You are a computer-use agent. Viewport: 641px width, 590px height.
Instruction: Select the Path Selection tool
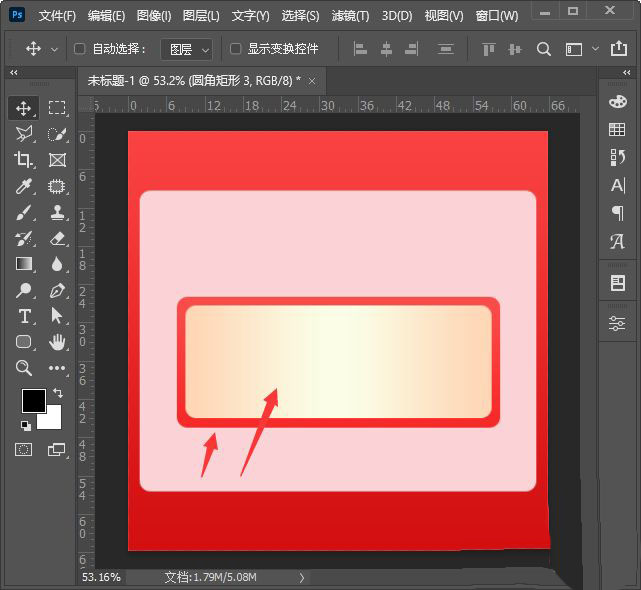tap(56, 316)
